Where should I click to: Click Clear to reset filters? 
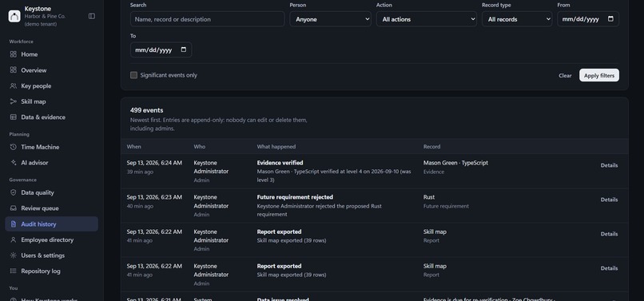pos(565,76)
